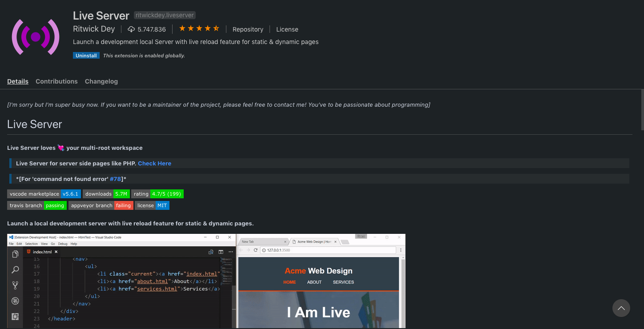Open the editor More Actions ellipsis menu
The height and width of the screenshot is (329, 644).
coord(231,252)
